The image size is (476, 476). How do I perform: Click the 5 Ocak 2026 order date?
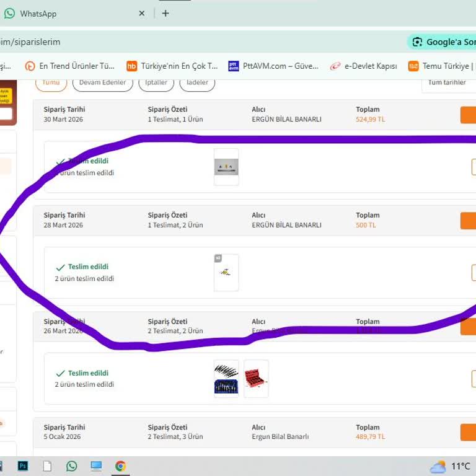62,437
